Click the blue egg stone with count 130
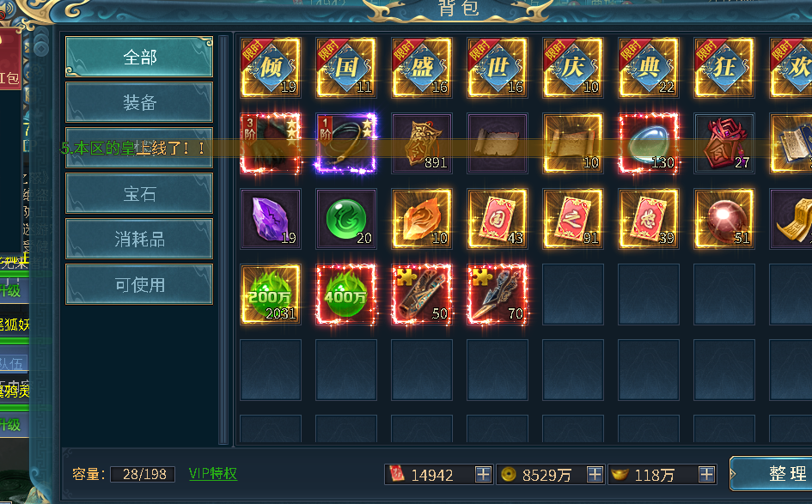Image resolution: width=812 pixels, height=504 pixels. [649, 143]
